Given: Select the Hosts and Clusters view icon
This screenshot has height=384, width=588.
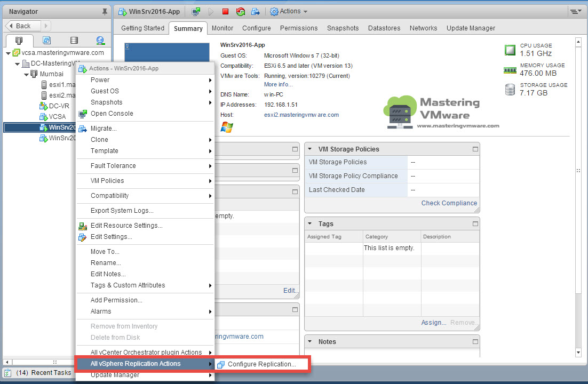Looking at the screenshot, I should [x=19, y=41].
